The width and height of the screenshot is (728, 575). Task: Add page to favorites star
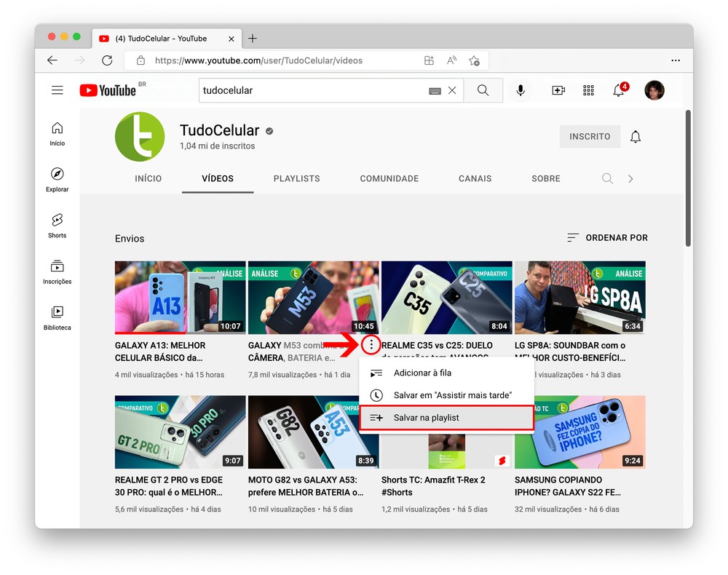click(474, 60)
